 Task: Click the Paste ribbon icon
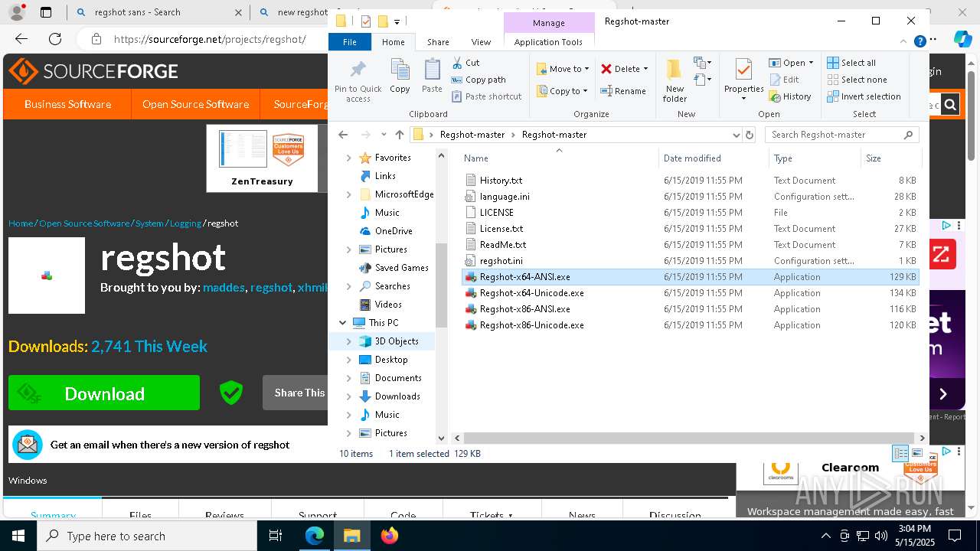point(432,76)
